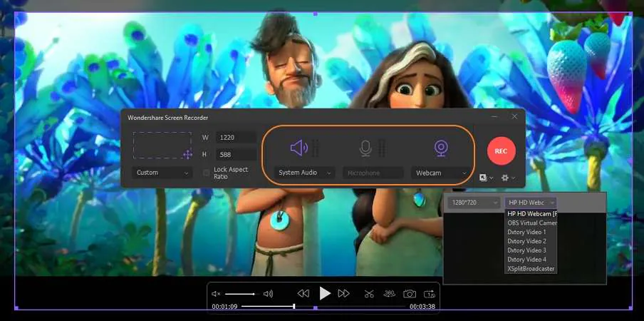Close the Wondershare Screen Recorder window

coord(514,117)
